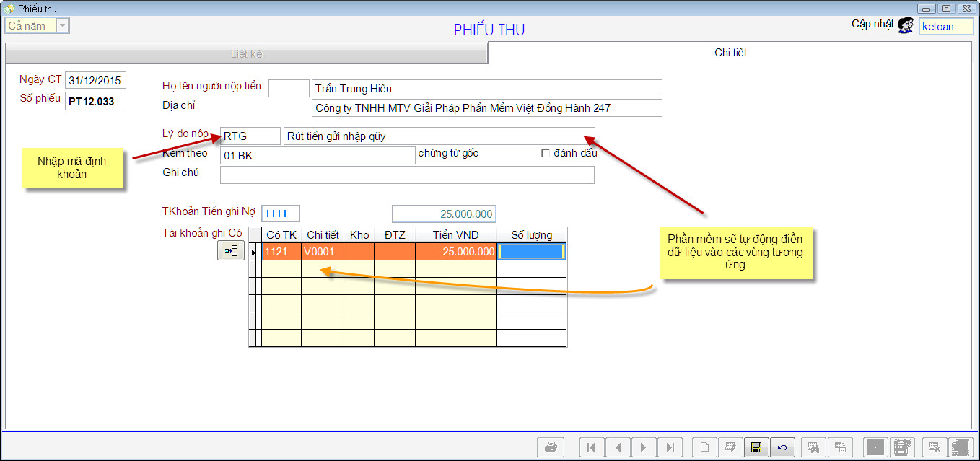The image size is (980, 461).
Task: Open the 'Cả năm' period dropdown
Action: pos(63,26)
